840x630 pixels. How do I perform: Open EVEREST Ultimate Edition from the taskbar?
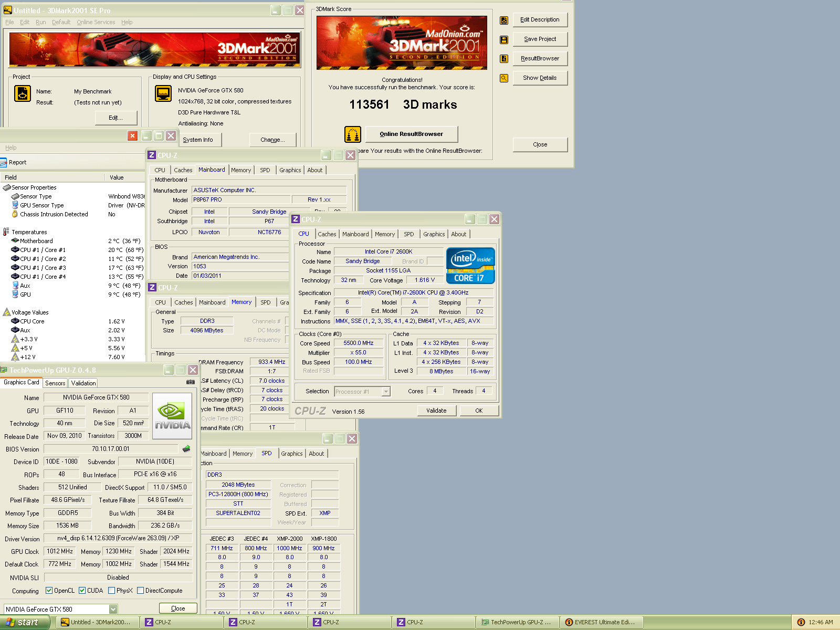point(601,622)
